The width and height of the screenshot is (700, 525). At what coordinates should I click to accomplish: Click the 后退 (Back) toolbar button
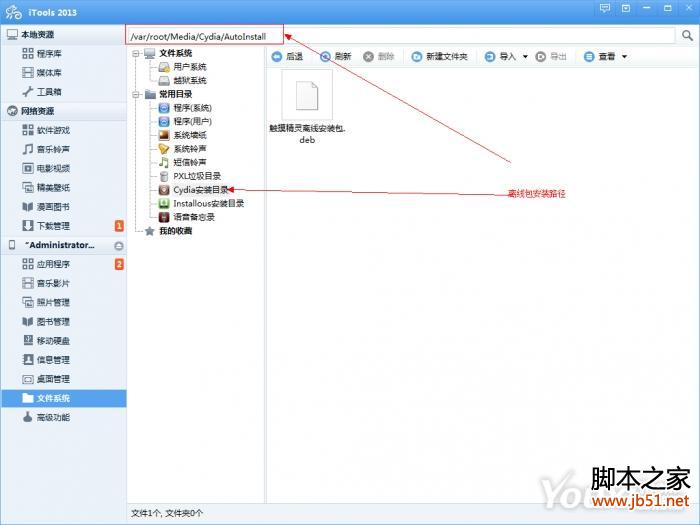click(x=287, y=57)
